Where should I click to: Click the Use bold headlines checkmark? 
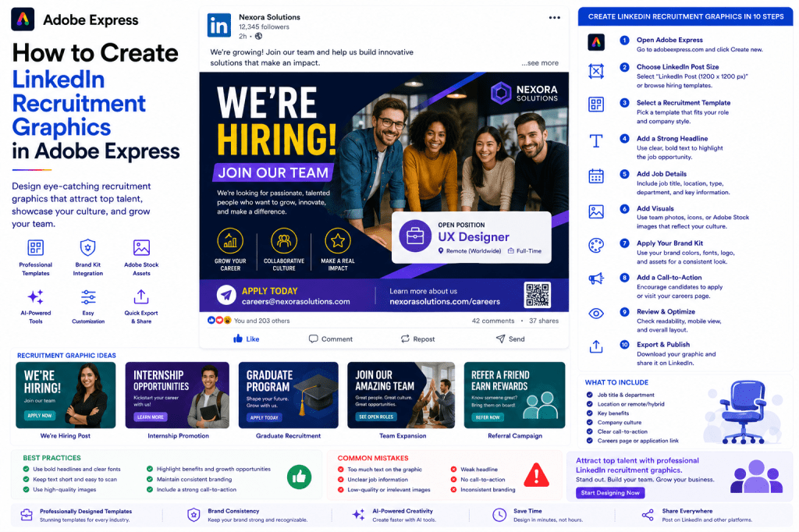(x=26, y=469)
